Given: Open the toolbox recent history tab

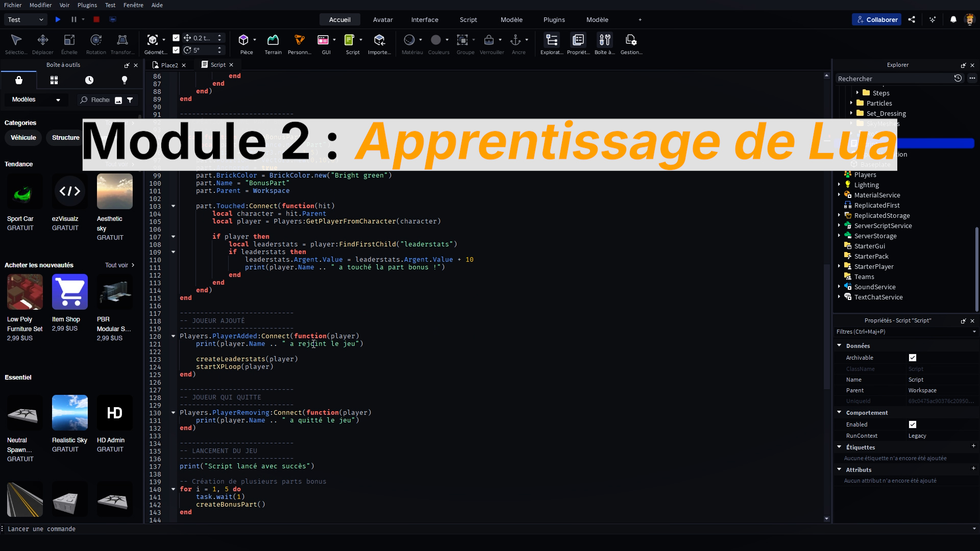Looking at the screenshot, I should click(x=89, y=80).
